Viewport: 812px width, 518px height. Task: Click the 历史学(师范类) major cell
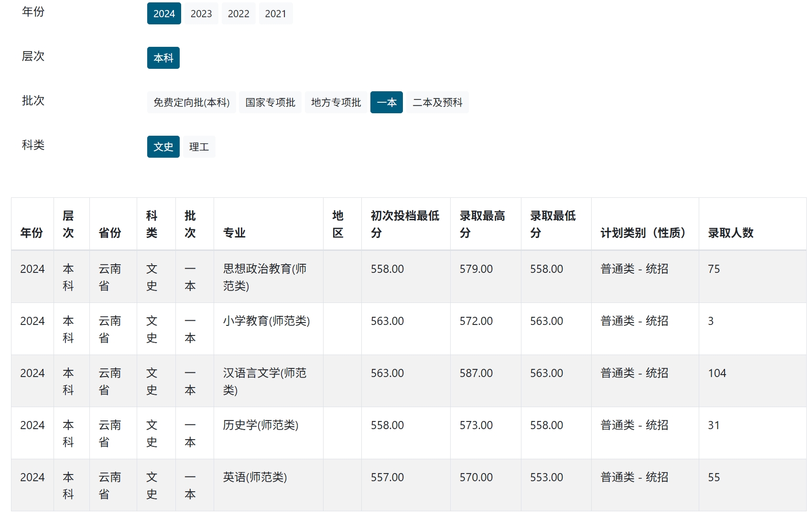point(260,425)
